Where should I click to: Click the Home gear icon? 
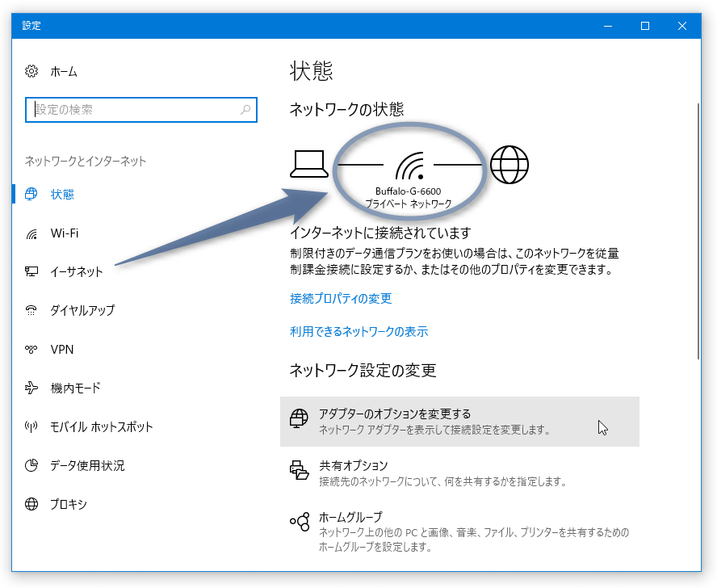(x=31, y=71)
